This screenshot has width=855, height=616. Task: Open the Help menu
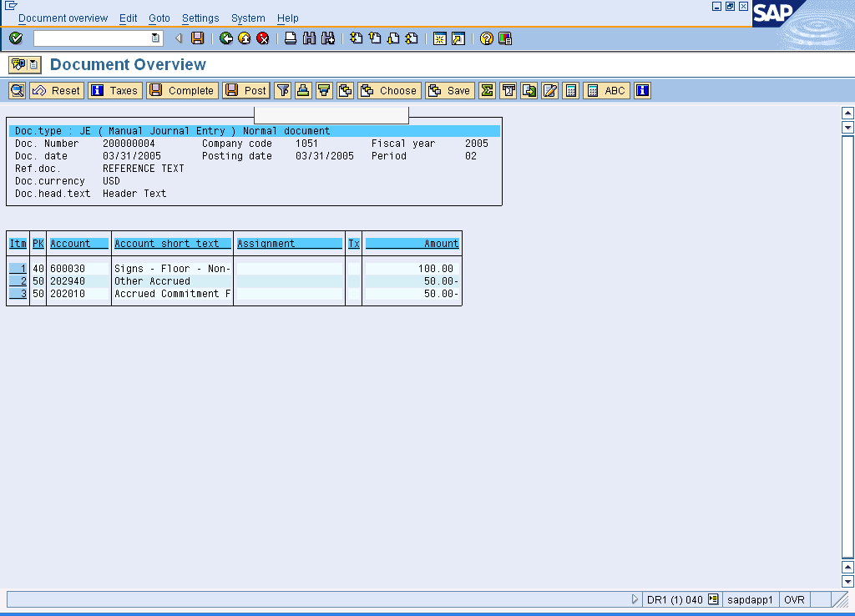(x=287, y=18)
